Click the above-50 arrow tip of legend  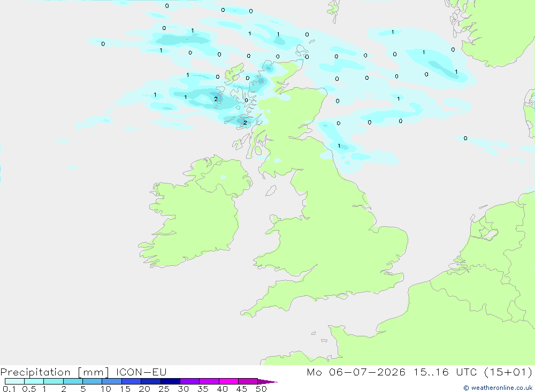point(267,381)
